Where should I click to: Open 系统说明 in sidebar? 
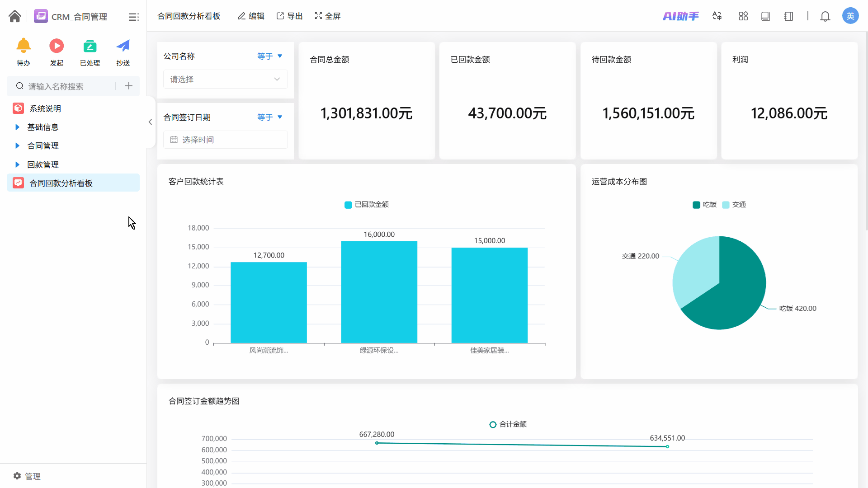coord(45,108)
